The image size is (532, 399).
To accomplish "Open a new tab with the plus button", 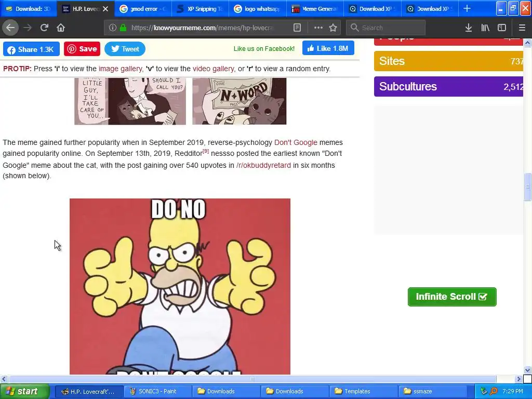I will click(467, 9).
